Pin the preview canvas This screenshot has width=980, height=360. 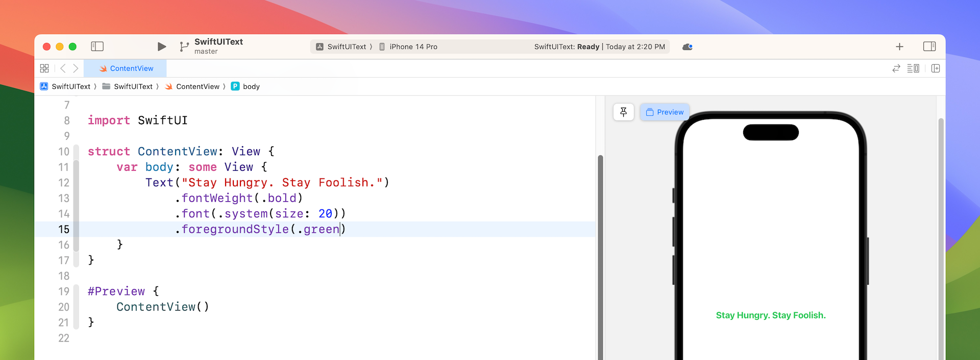(x=624, y=112)
